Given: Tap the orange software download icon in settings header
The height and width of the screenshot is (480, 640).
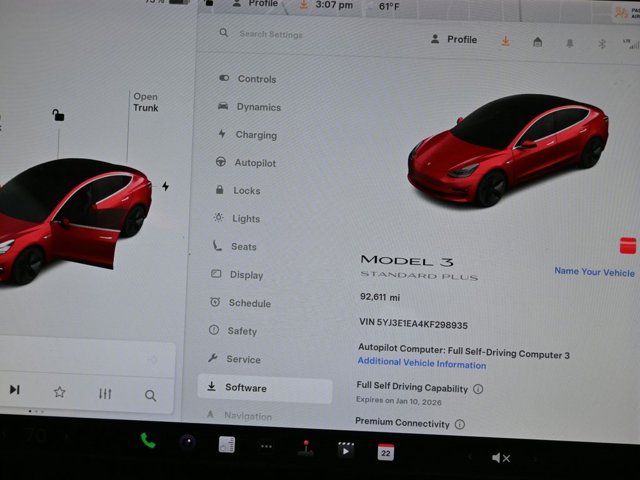Looking at the screenshot, I should (505, 41).
